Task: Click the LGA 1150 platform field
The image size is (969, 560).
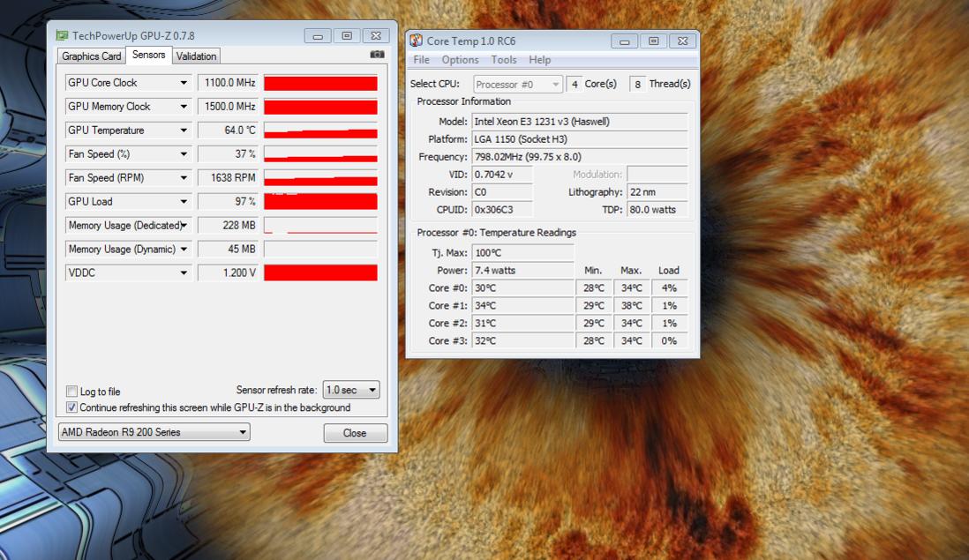Action: [x=580, y=139]
